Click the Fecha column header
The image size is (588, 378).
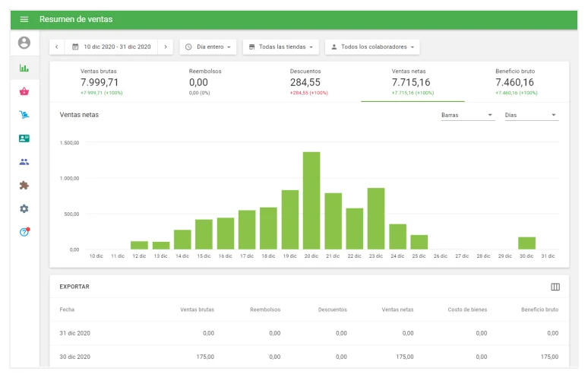67,310
